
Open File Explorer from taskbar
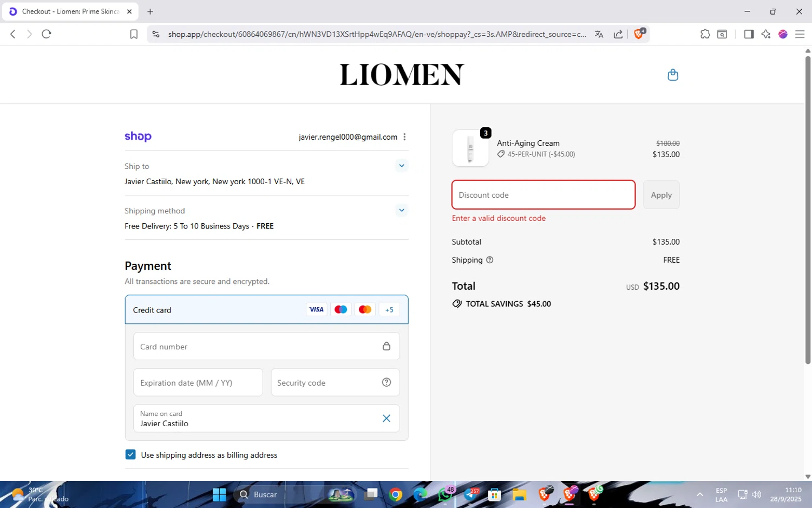pos(520,494)
